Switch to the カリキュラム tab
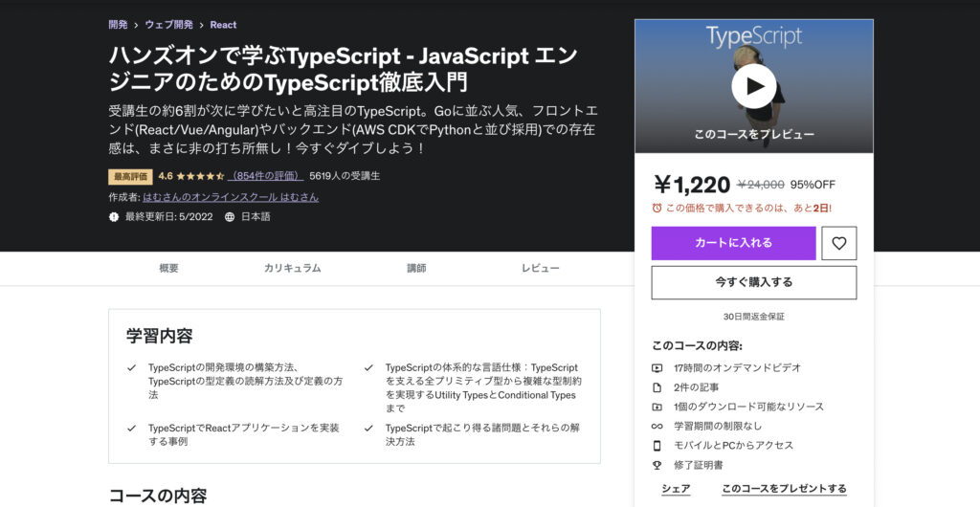 [292, 268]
